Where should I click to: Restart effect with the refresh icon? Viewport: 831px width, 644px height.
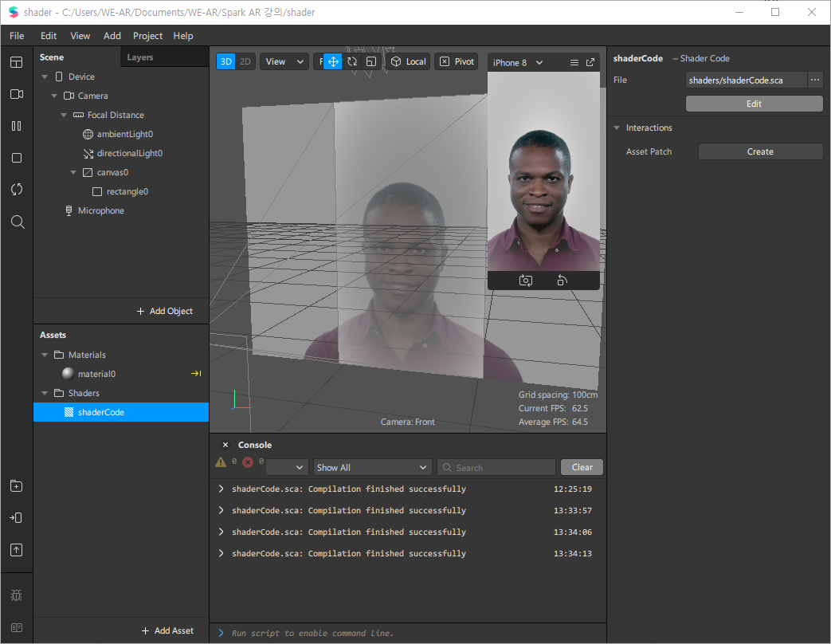point(17,189)
